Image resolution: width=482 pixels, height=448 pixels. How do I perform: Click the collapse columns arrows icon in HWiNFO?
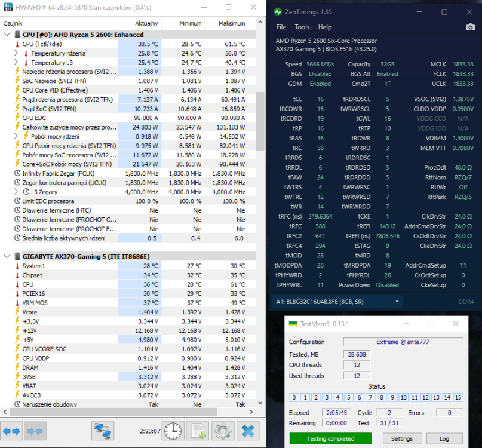[x=35, y=431]
